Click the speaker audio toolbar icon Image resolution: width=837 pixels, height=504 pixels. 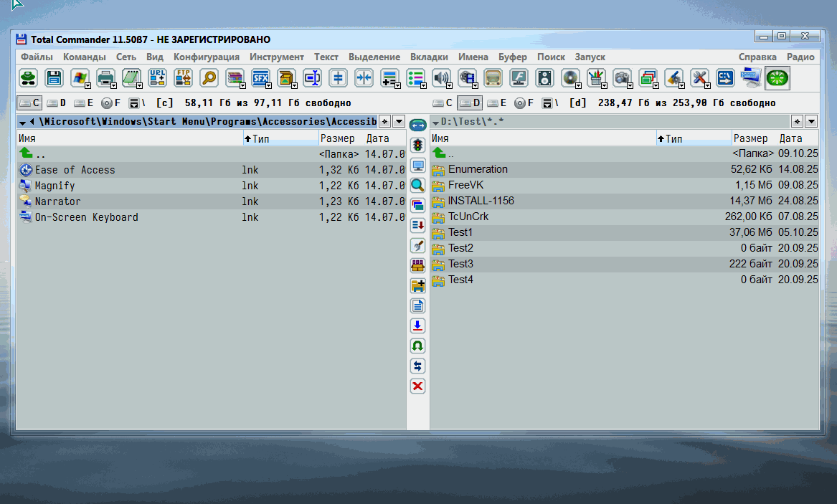[441, 77]
